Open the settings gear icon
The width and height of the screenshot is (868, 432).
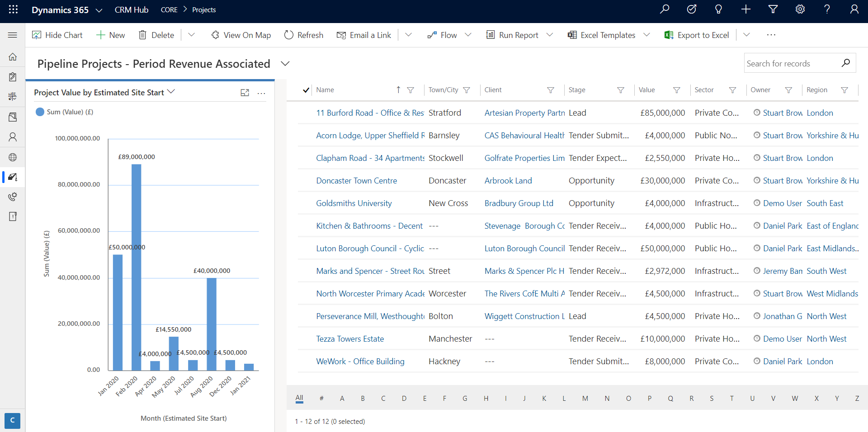(x=800, y=9)
